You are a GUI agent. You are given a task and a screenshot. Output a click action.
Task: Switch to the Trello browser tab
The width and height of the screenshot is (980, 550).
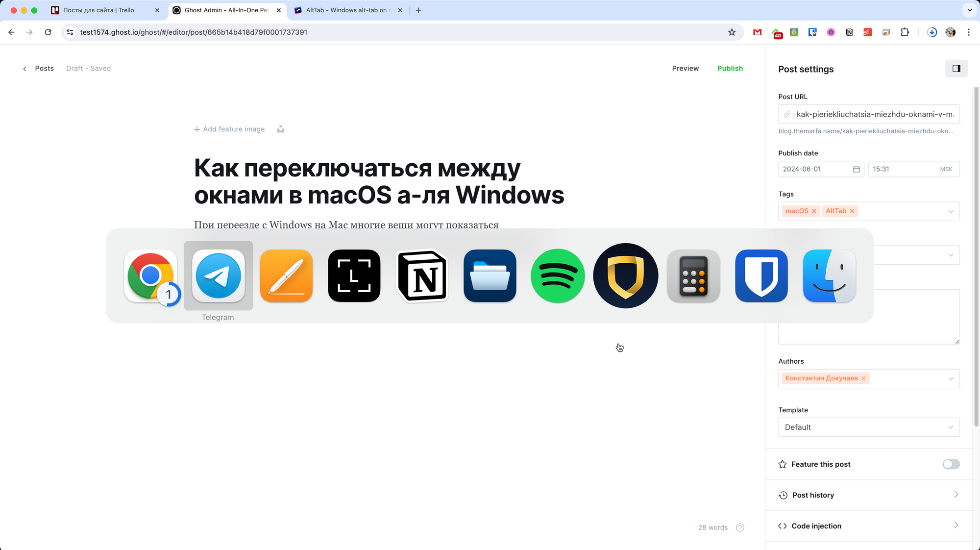click(x=98, y=10)
